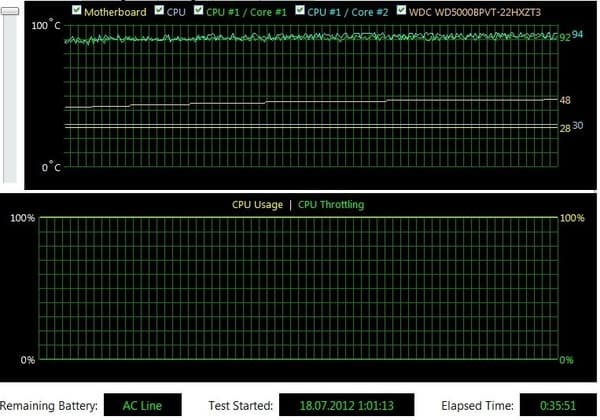Click the AC Line battery status field

(142, 406)
